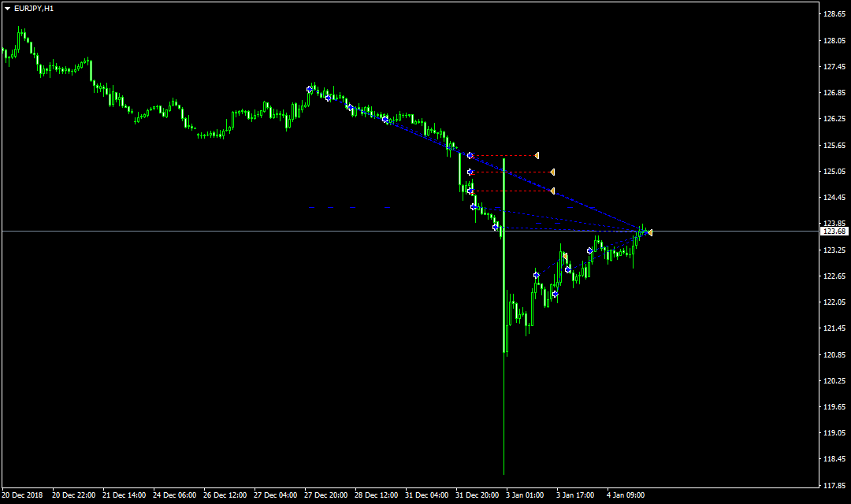Image resolution: width=851 pixels, height=504 pixels.
Task: Click the 3 Jan 01:00 time label
Action: 525,495
